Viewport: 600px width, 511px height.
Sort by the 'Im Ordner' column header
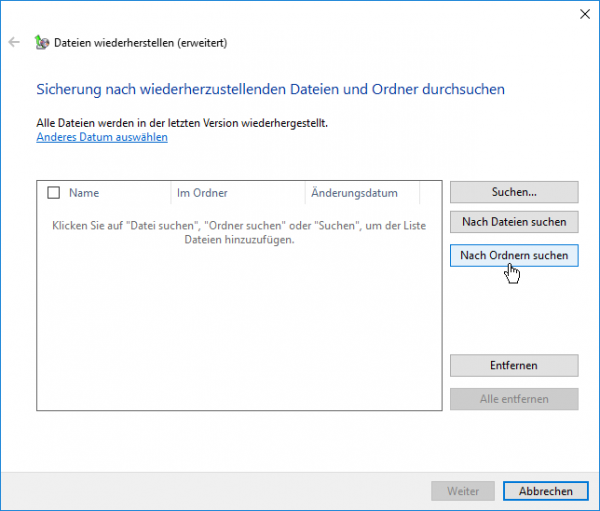point(237,193)
